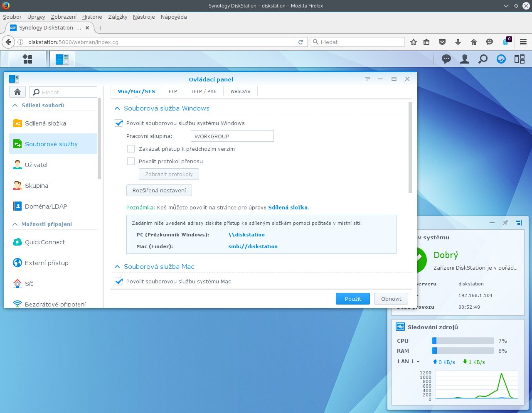Viewport: 532px width, 413px height.
Task: Open Externí přístup settings
Action: [x=53, y=263]
